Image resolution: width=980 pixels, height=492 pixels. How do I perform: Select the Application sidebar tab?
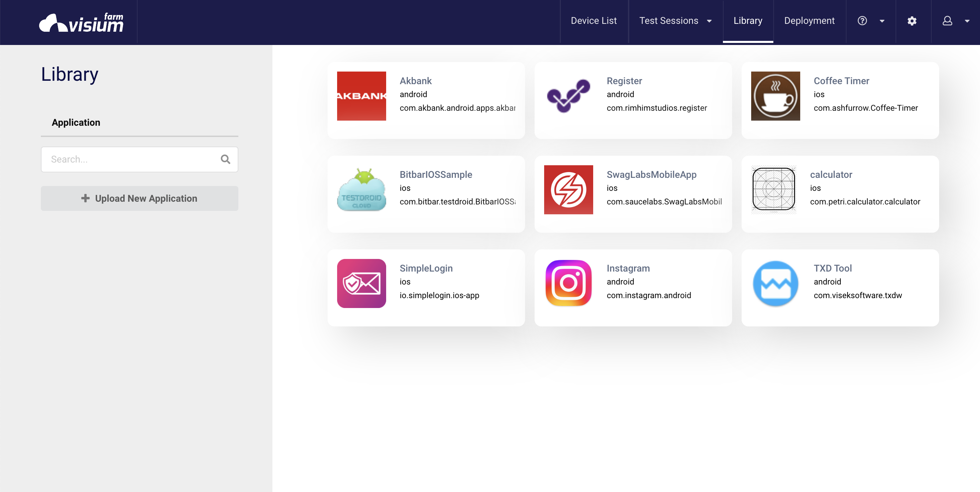(x=76, y=123)
